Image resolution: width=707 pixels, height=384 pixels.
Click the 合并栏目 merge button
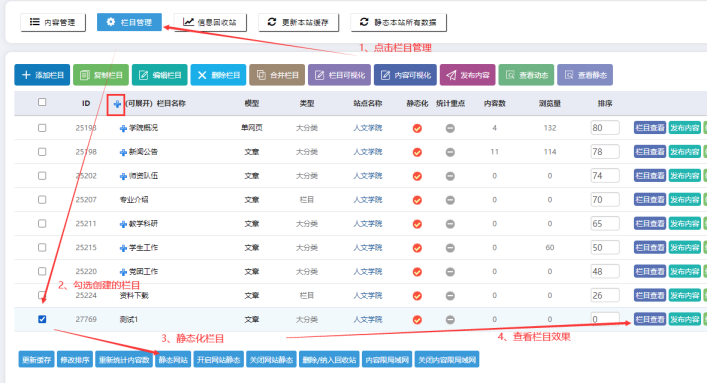coord(277,75)
